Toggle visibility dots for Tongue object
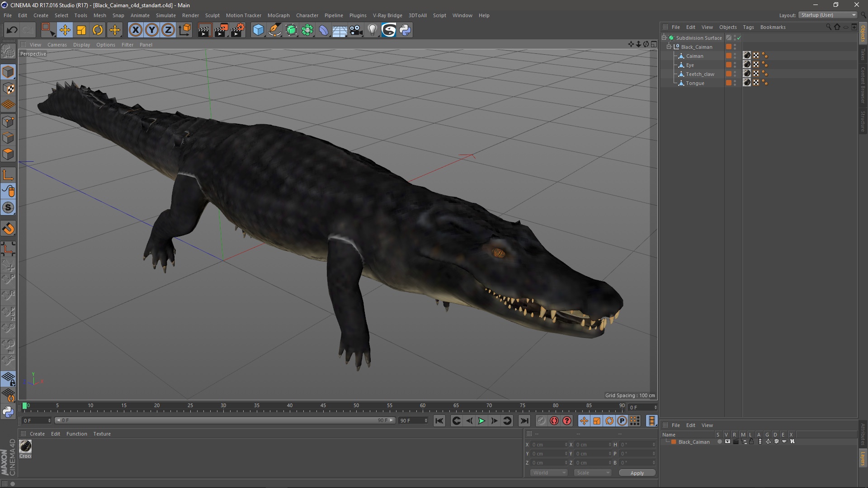This screenshot has height=488, width=868. coord(735,83)
